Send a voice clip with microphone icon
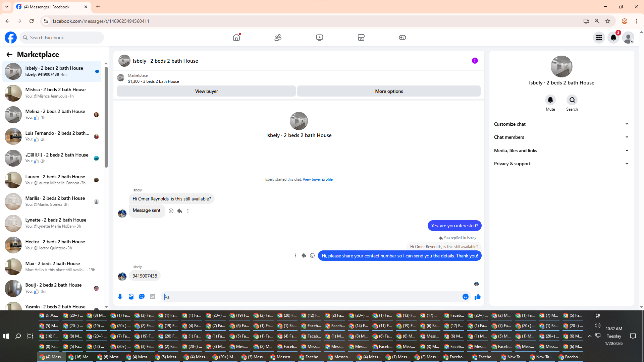 point(120,297)
